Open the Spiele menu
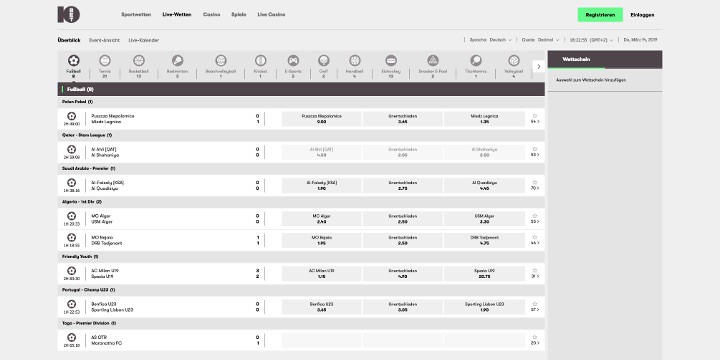This screenshot has width=720, height=360. pyautogui.click(x=239, y=15)
